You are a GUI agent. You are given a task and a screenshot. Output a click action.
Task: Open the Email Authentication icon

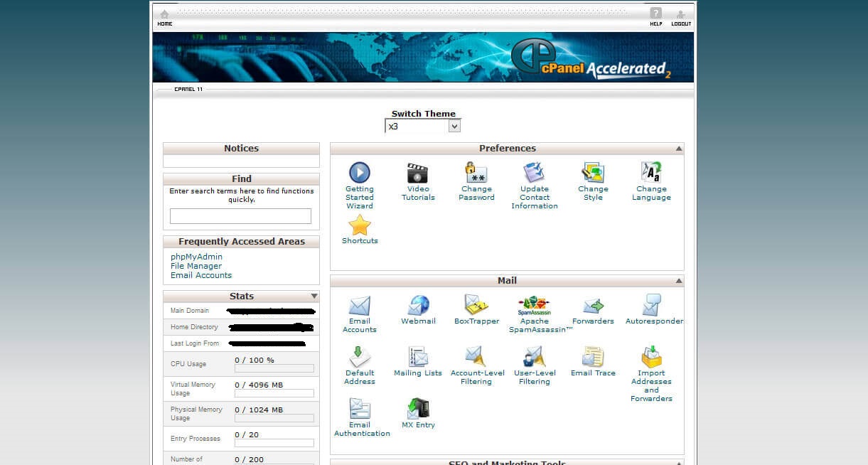point(360,409)
